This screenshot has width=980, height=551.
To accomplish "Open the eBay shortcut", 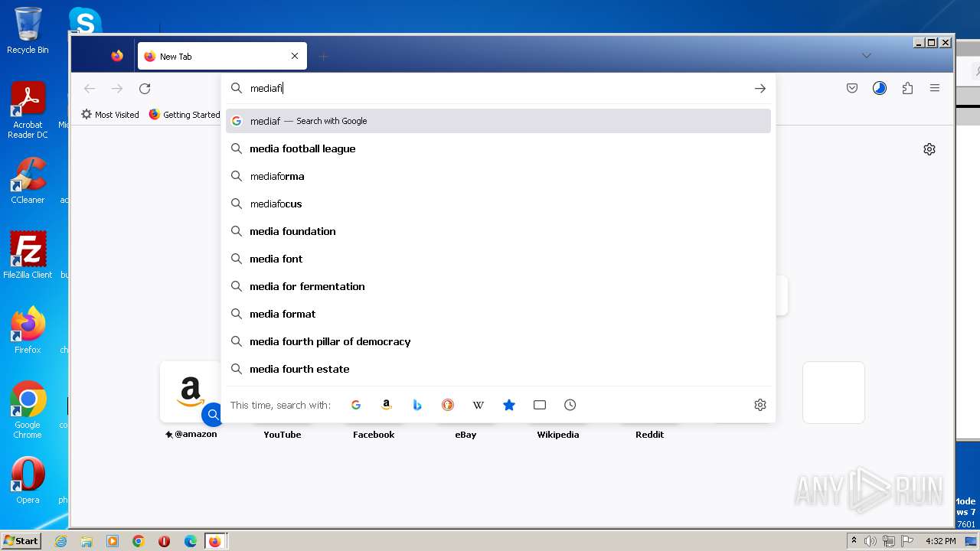I will [x=465, y=434].
